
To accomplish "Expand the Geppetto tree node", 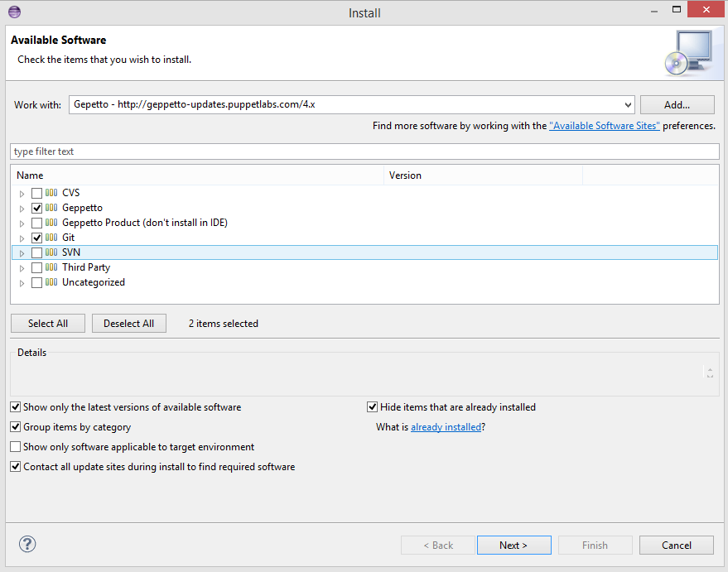I will [22, 209].
